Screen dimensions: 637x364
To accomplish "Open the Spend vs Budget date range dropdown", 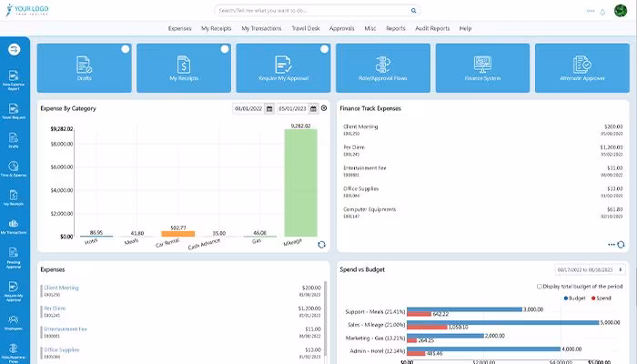I will click(590, 269).
